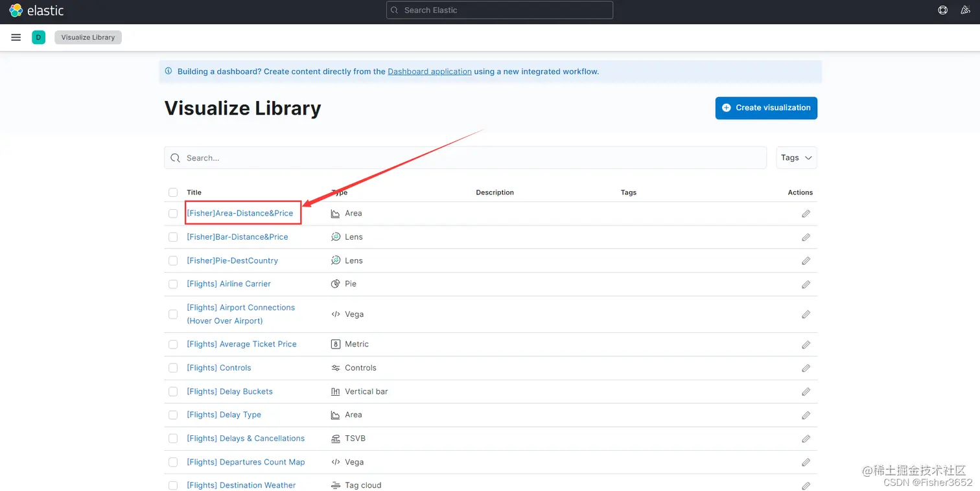980x491 pixels.
Task: Open the hamburger navigation menu
Action: pos(16,38)
